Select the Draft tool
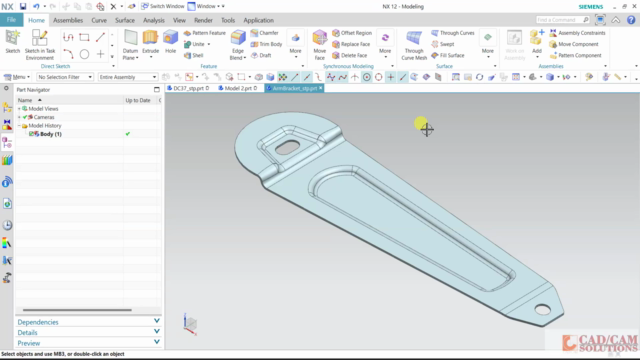 tap(261, 56)
